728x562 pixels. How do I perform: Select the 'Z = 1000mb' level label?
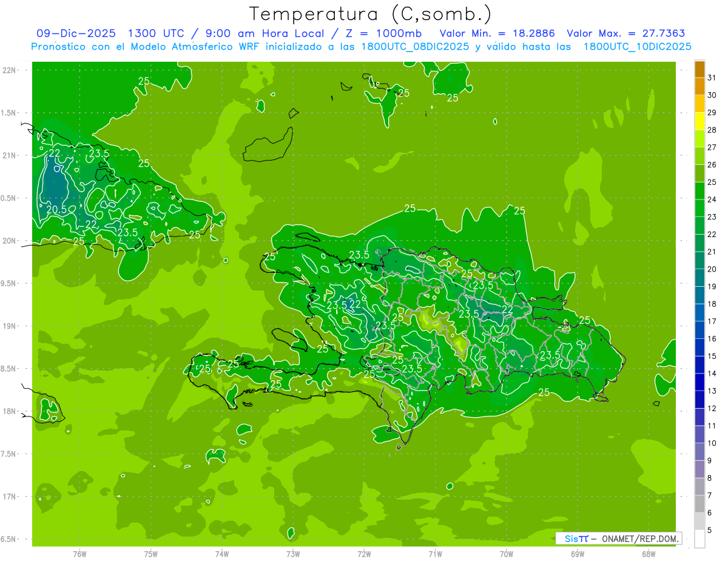[383, 33]
